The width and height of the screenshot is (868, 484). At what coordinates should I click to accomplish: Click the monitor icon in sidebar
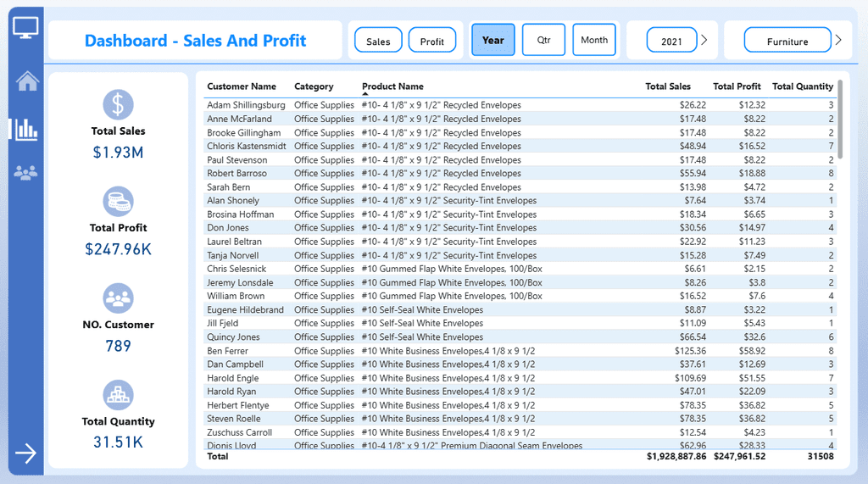pyautogui.click(x=25, y=26)
